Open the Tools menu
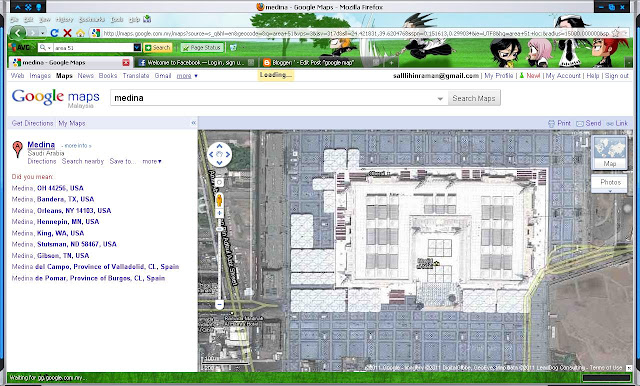The height and width of the screenshot is (386, 640). (117, 19)
